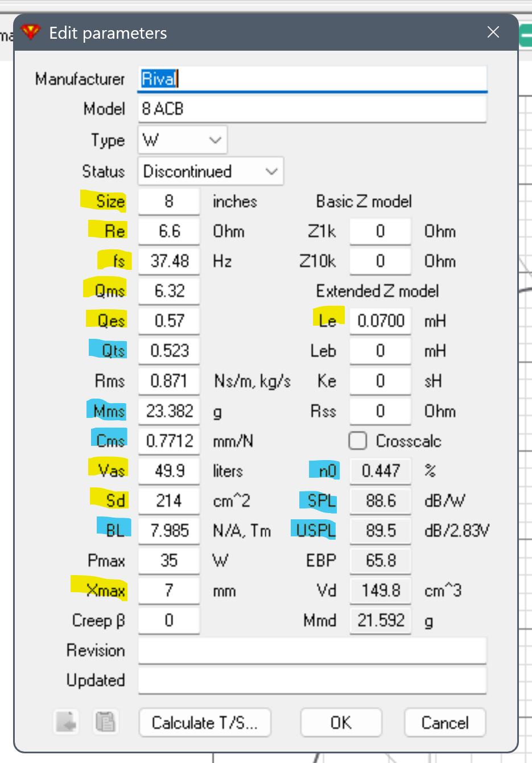
Task: Close the Edit parameters dialog
Action: point(493,32)
